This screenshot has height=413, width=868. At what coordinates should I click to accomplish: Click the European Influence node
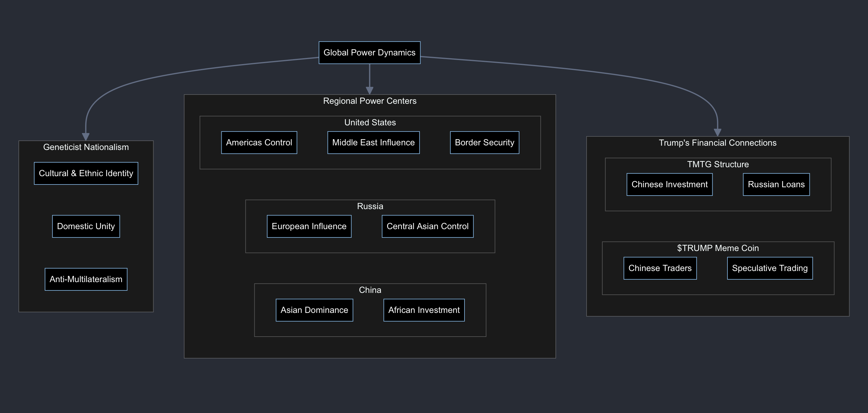click(x=309, y=226)
